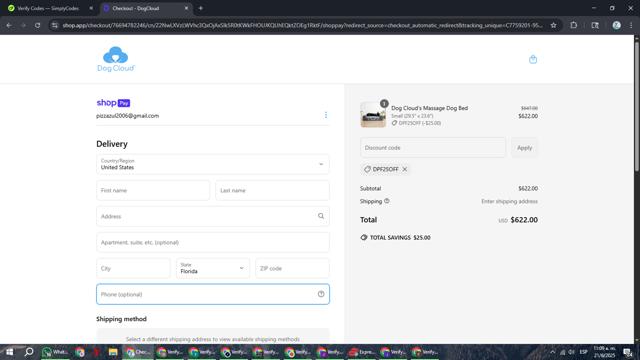Click the Dog Cloud logo
The width and height of the screenshot is (640, 360).
pyautogui.click(x=116, y=59)
